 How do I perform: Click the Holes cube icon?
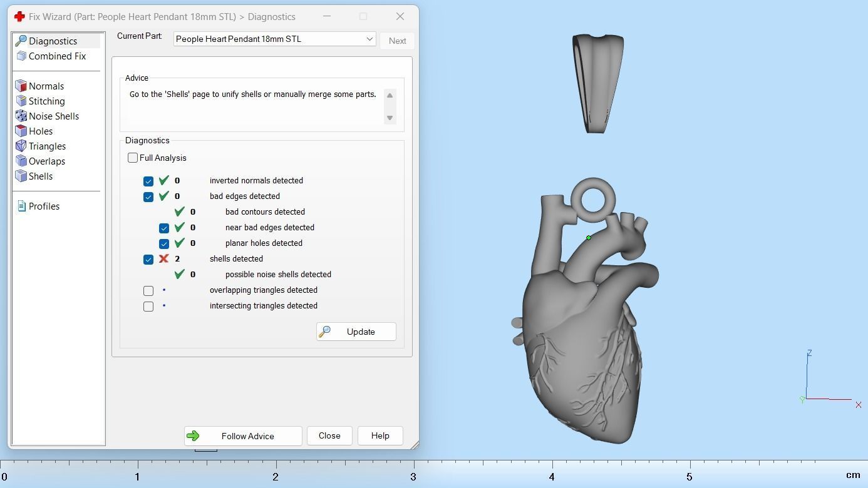point(21,131)
